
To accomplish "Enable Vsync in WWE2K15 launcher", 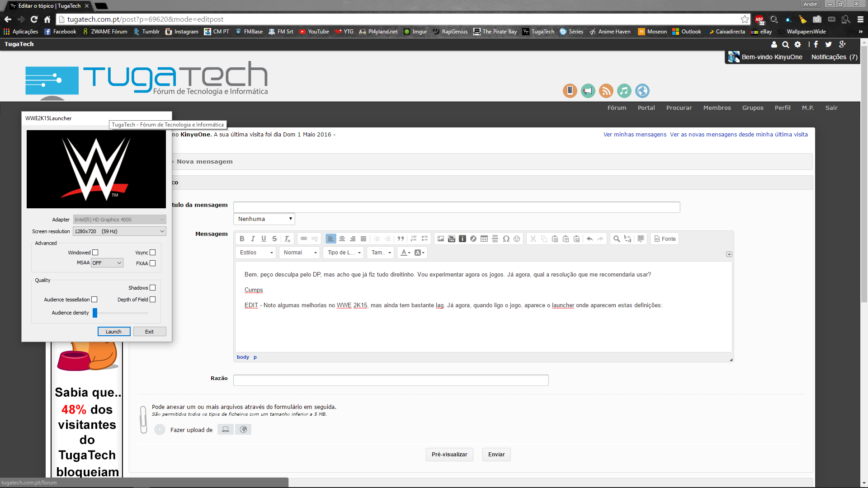I will coord(153,253).
